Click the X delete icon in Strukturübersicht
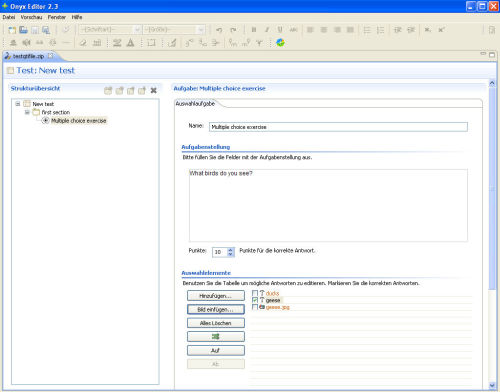 pyautogui.click(x=153, y=90)
